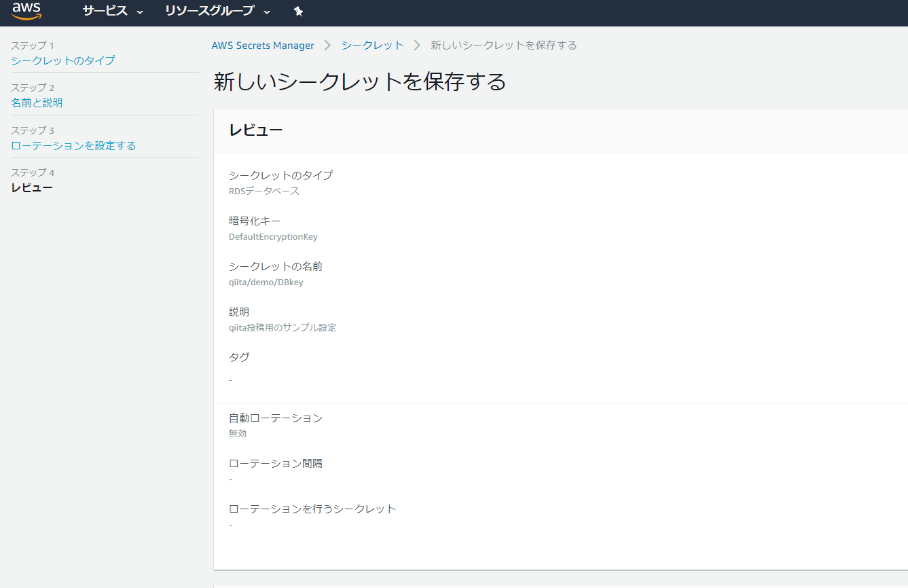Expand the サービス dropdown arrow
Image resolution: width=908 pixels, height=588 pixels.
pyautogui.click(x=141, y=12)
